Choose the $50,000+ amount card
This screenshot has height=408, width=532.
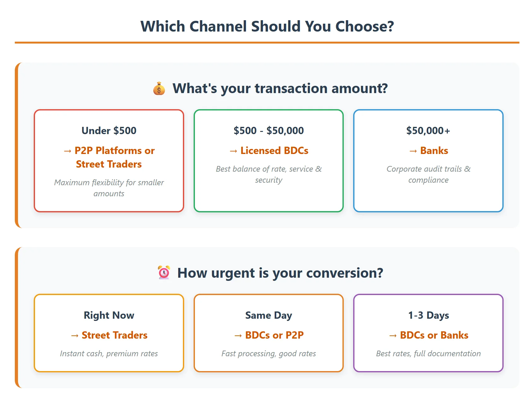click(x=428, y=161)
